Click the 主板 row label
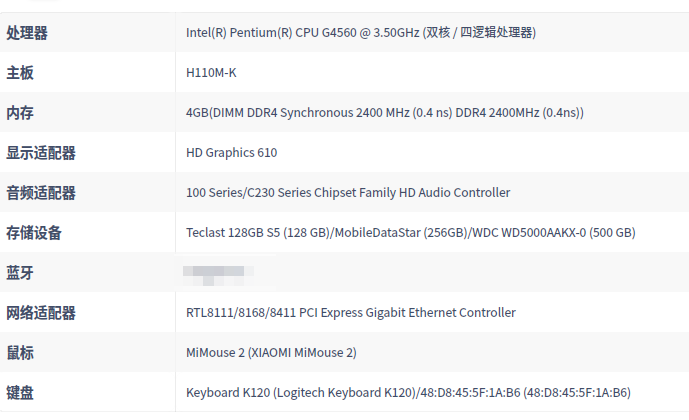 click(x=20, y=73)
